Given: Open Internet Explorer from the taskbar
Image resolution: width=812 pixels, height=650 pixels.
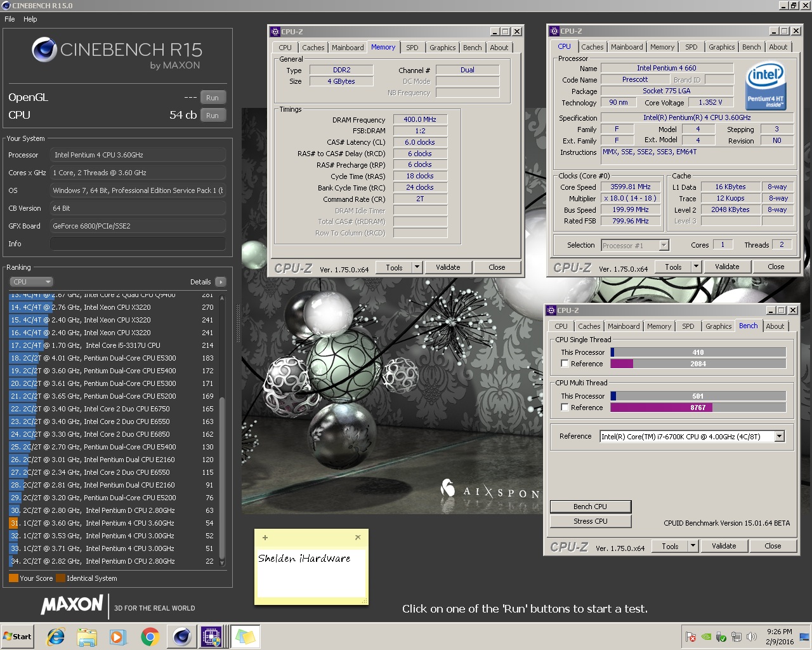Looking at the screenshot, I should [56, 637].
